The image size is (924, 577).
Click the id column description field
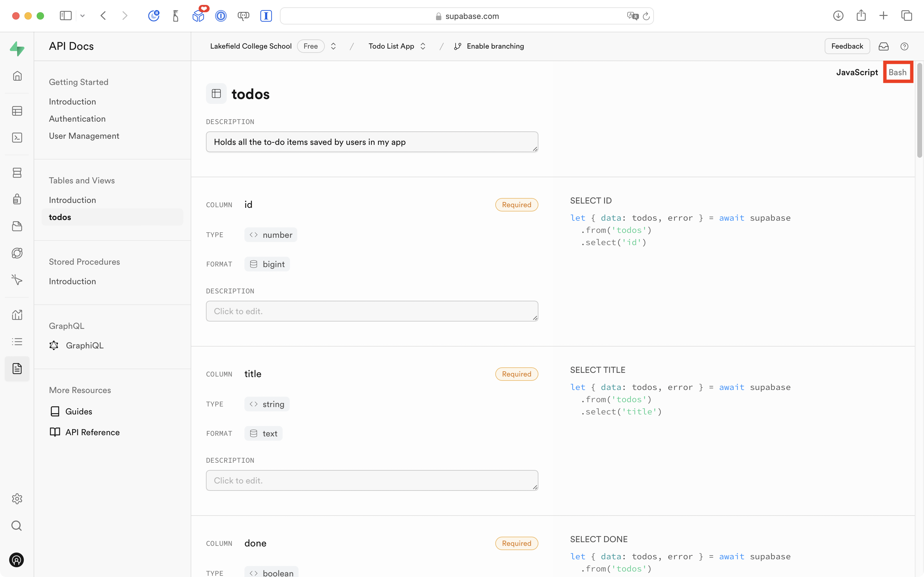[372, 311]
